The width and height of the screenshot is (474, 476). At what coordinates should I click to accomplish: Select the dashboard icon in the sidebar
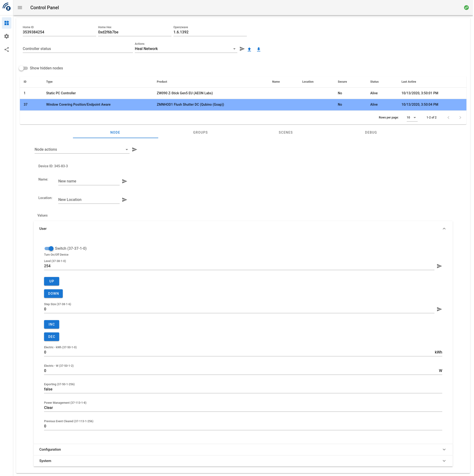point(7,23)
